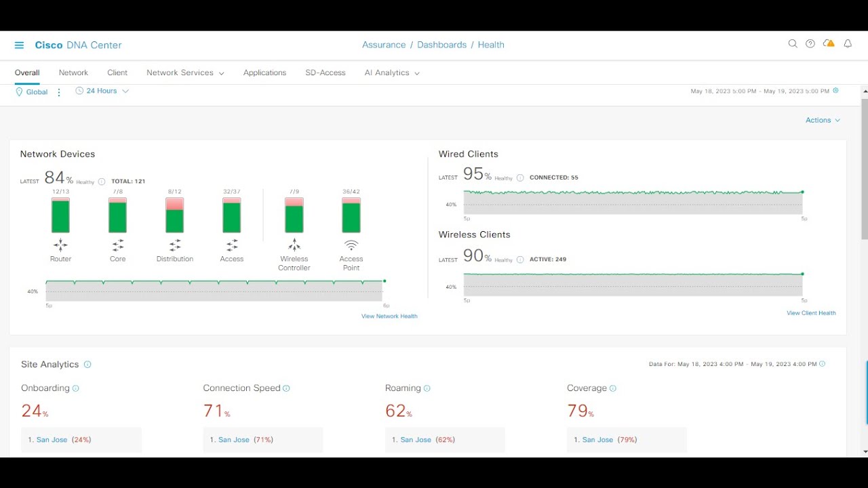Click the Wired Clients health trend chart

[633, 202]
